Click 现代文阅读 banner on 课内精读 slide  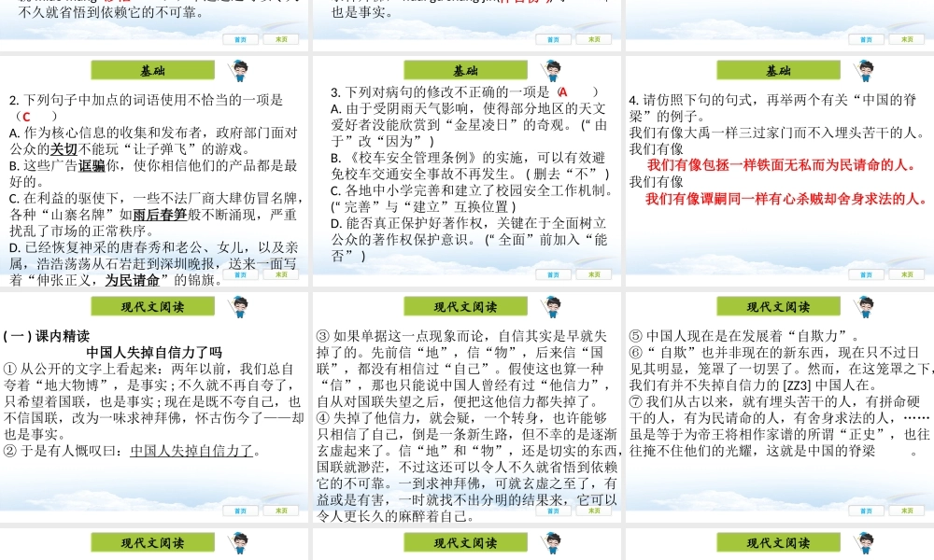point(152,307)
